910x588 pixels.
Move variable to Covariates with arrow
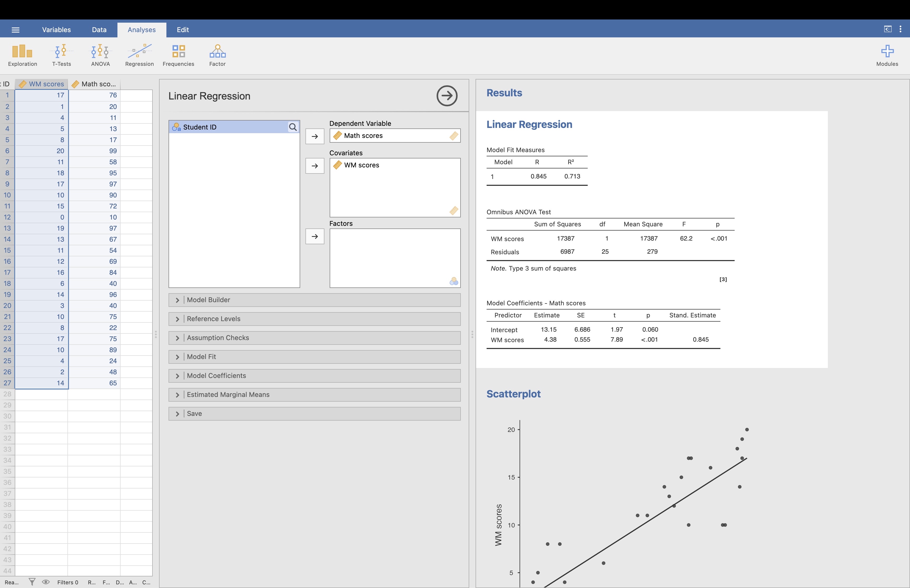315,166
